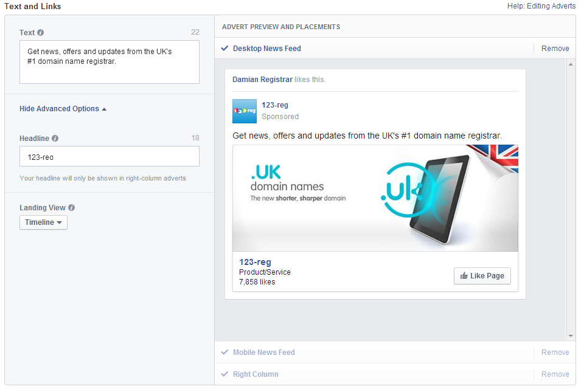This screenshot has width=581, height=392.
Task: Click the Text and Links heading
Action: point(33,6)
